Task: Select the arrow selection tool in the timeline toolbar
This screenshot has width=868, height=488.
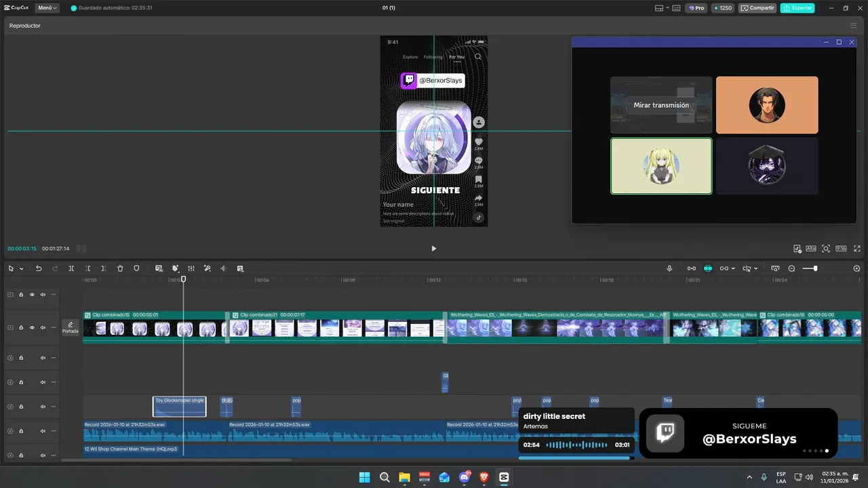Action: (11, 268)
